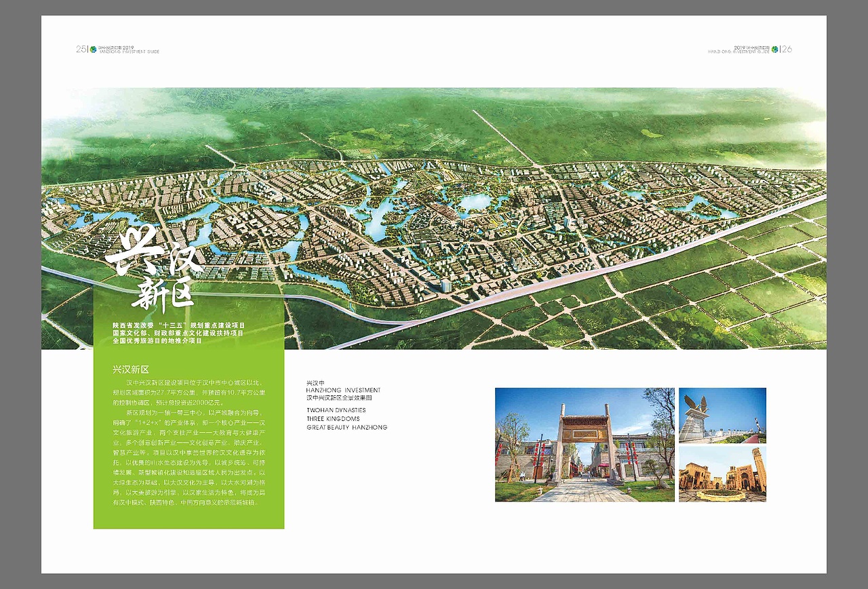Select the line 国家文化部、财政部重点文化建设扶持项目
Viewport: 868px width, 589px height.
coord(178,333)
